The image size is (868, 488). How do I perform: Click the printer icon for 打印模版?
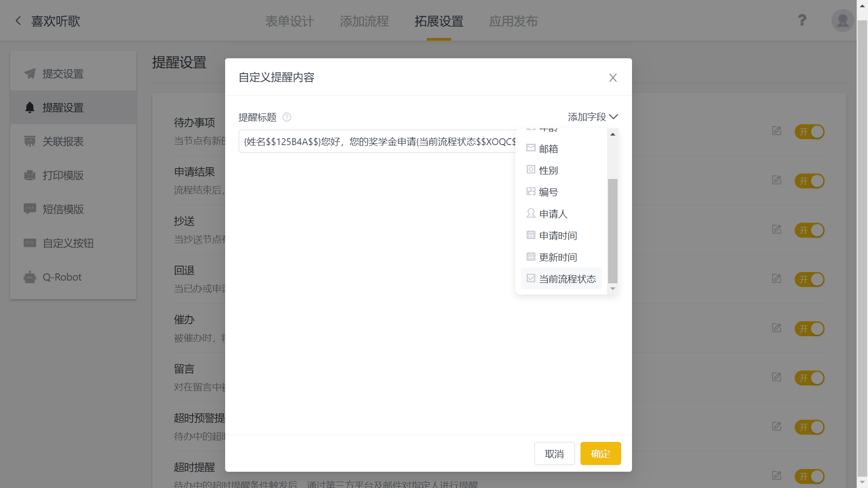point(30,175)
